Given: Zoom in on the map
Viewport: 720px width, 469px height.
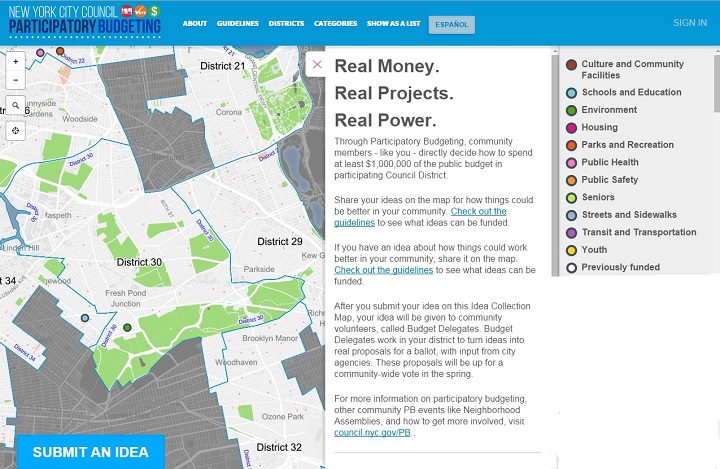Looking at the screenshot, I should coord(16,62).
